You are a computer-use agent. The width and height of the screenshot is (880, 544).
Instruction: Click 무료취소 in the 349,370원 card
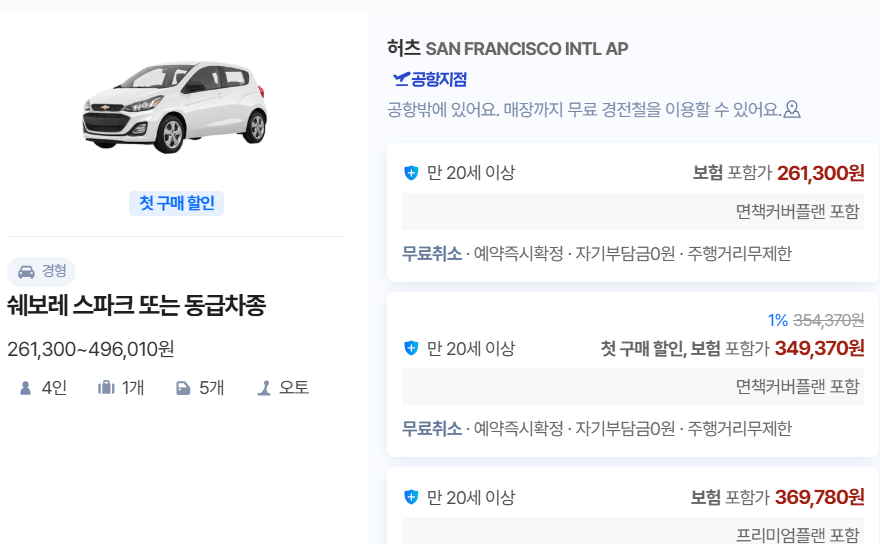tap(432, 429)
